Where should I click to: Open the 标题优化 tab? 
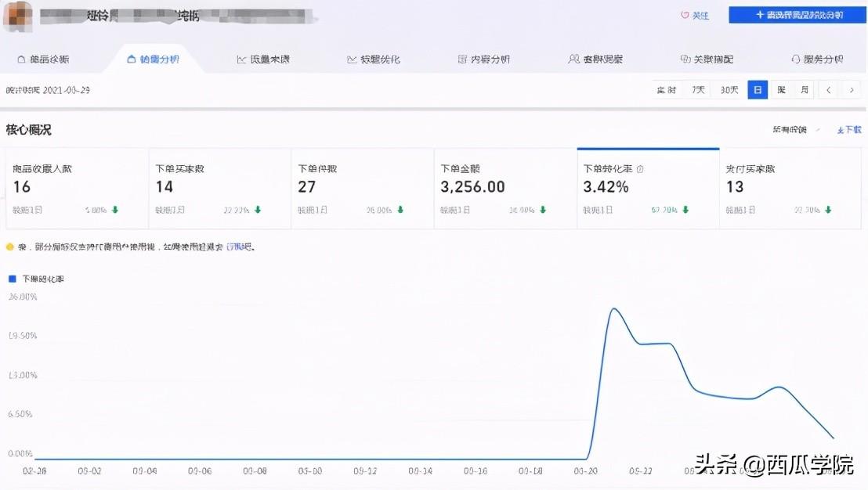click(x=373, y=59)
